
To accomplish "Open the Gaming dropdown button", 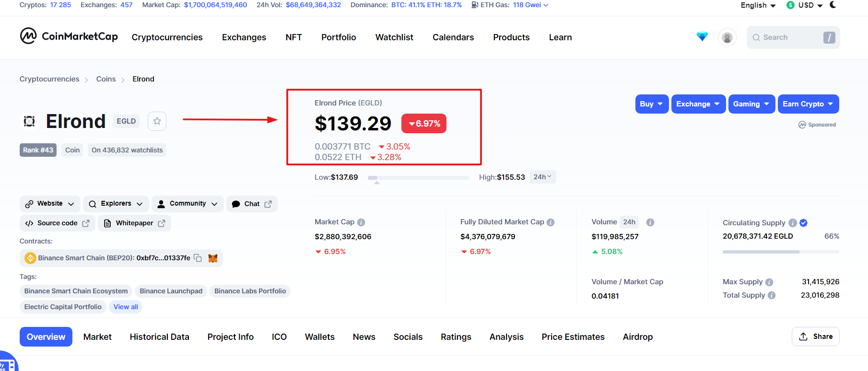I will 751,104.
